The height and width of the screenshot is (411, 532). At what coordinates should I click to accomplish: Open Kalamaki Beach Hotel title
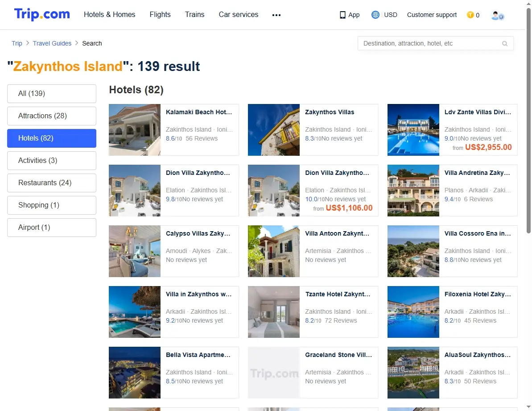199,112
